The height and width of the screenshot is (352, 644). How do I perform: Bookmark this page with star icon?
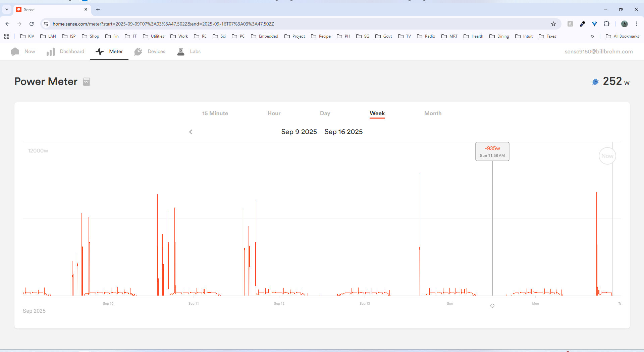pyautogui.click(x=553, y=24)
